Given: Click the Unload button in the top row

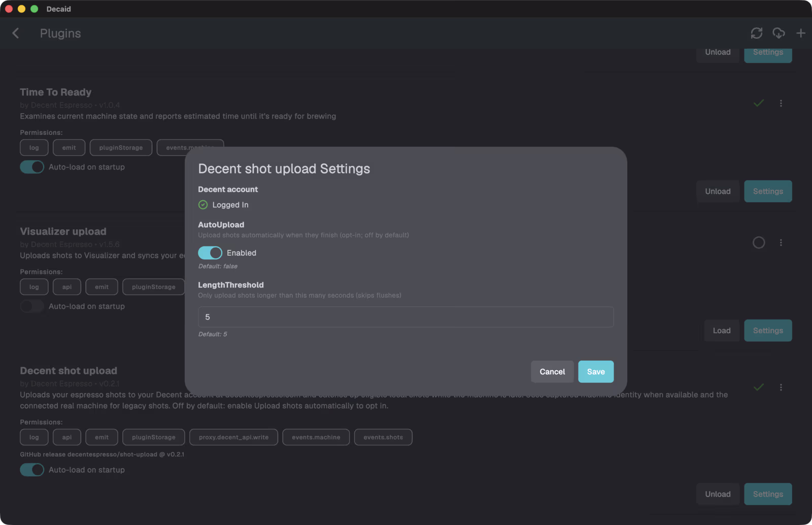Looking at the screenshot, I should coord(718,53).
